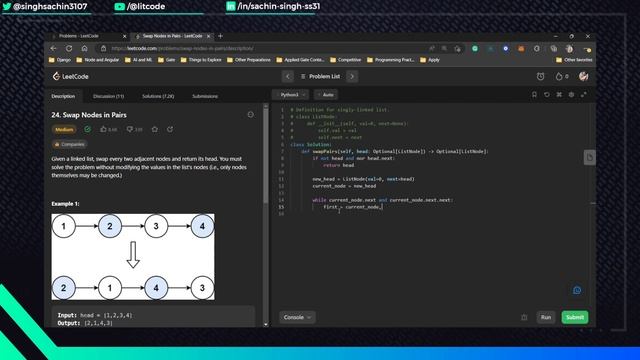Open editor keyboard shortcuts icon
640x360 pixels.
click(559, 95)
